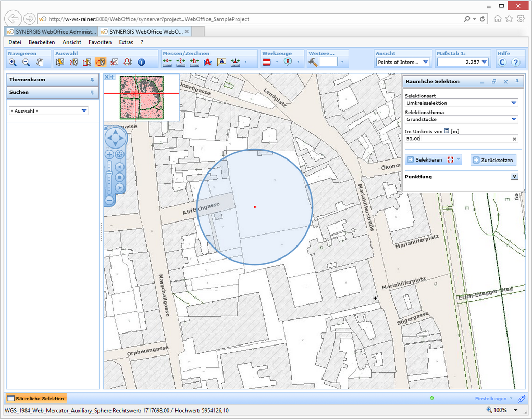532x419 pixels.
Task: Open the Maßstab scale dropdown
Action: pos(485,63)
